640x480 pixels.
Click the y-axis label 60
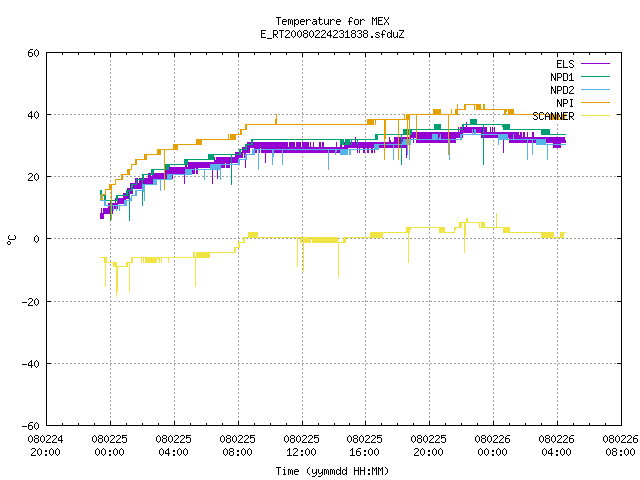[x=33, y=53]
